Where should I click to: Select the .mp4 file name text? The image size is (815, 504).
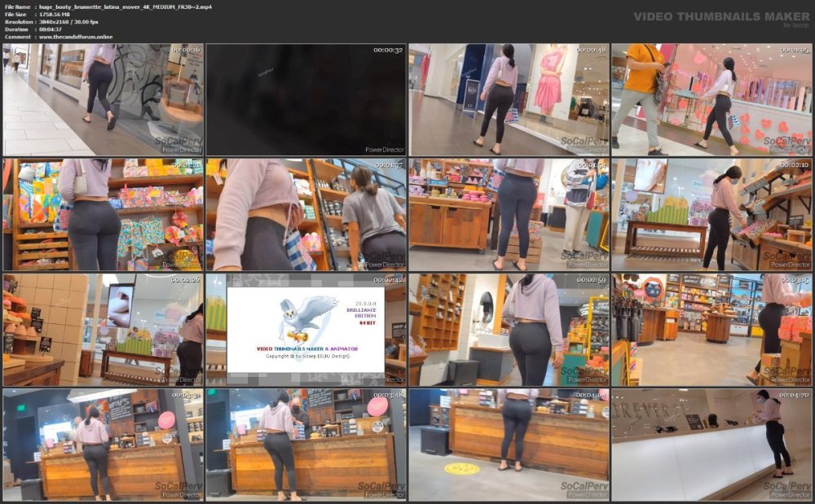tap(126, 7)
